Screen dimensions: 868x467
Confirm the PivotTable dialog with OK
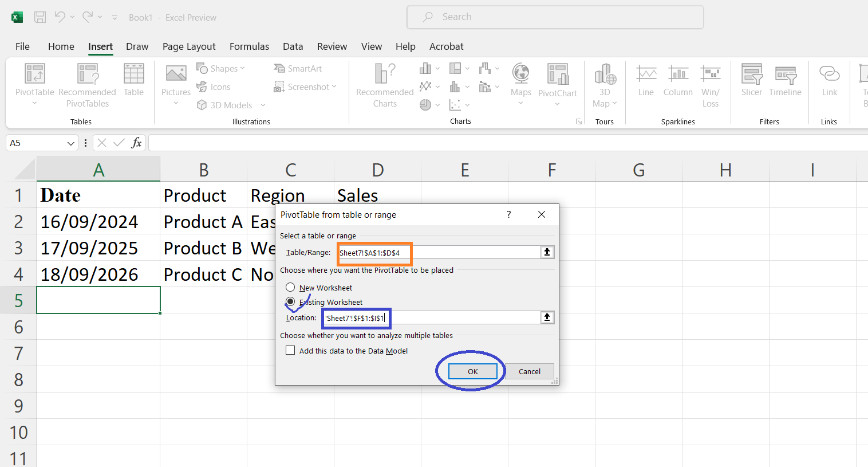(472, 371)
